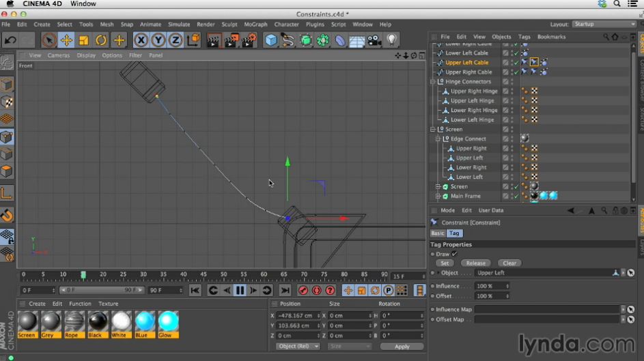Click the coordinate system icon

point(193,40)
